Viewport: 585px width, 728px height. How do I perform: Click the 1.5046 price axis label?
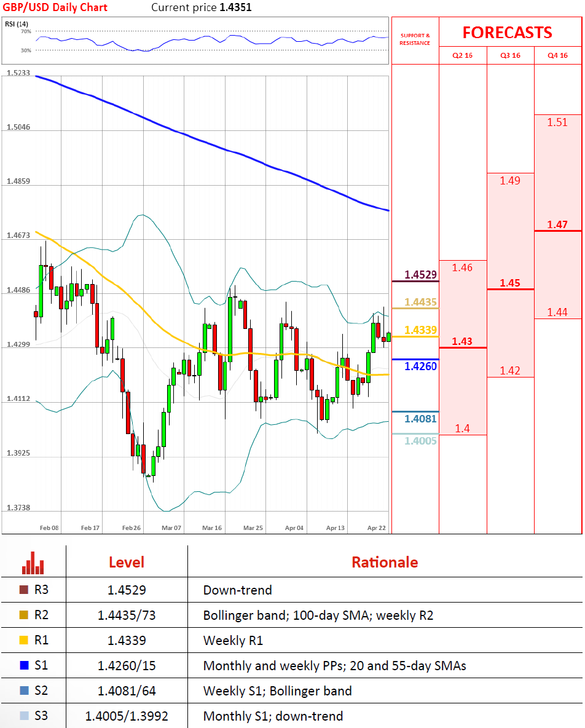(x=18, y=127)
